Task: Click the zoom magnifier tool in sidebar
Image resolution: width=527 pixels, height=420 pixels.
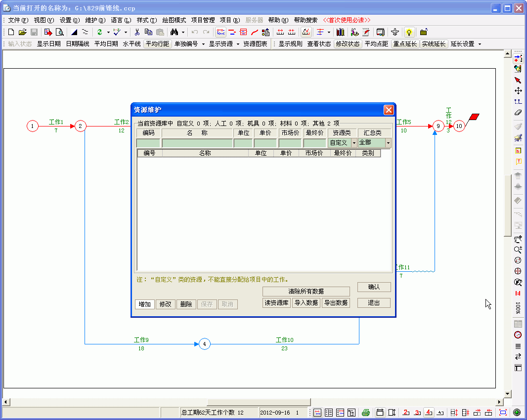Action: pyautogui.click(x=518, y=250)
